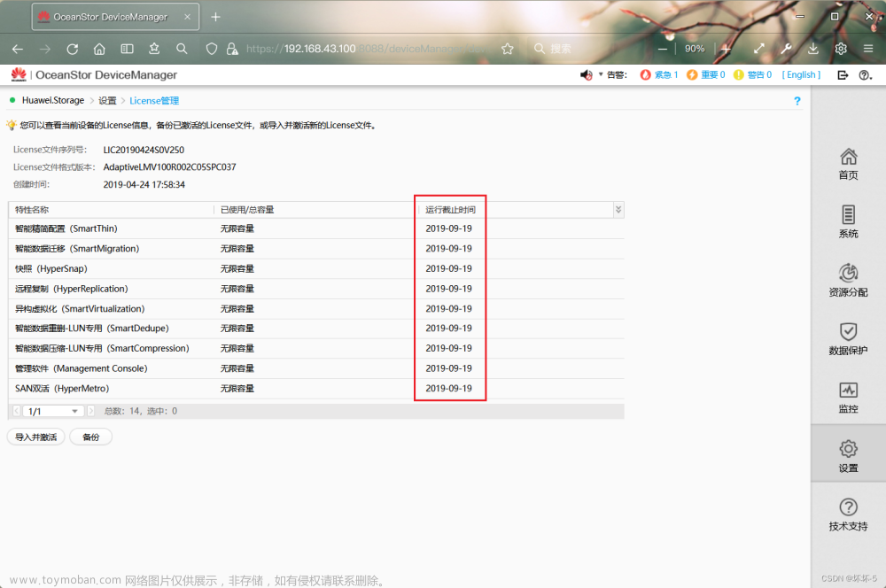The height and width of the screenshot is (588, 886).
Task: Open the wrench developer tools icon
Action: point(786,49)
